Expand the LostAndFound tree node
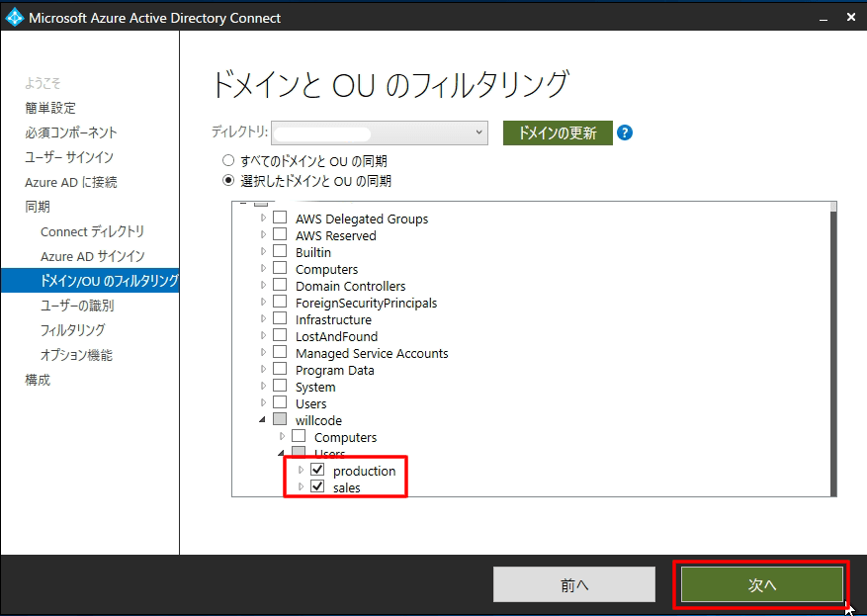 (263, 335)
